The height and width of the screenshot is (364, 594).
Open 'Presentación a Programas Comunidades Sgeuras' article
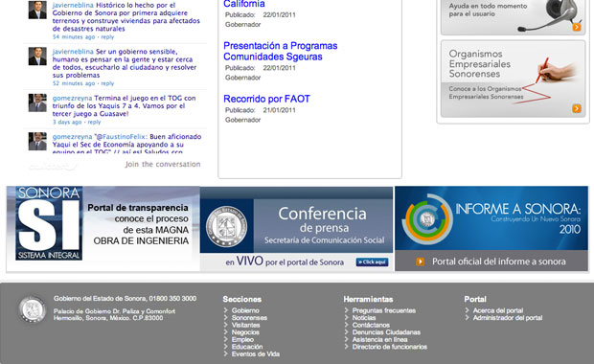pyautogui.click(x=281, y=51)
